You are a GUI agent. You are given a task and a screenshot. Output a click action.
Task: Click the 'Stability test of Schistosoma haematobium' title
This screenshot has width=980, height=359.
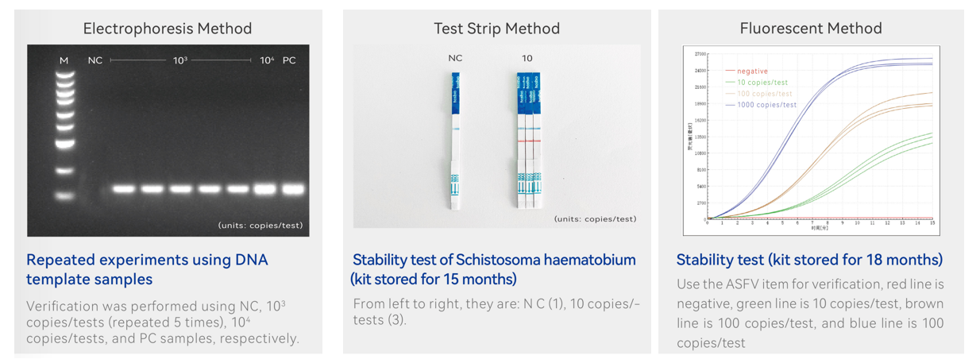[494, 269]
